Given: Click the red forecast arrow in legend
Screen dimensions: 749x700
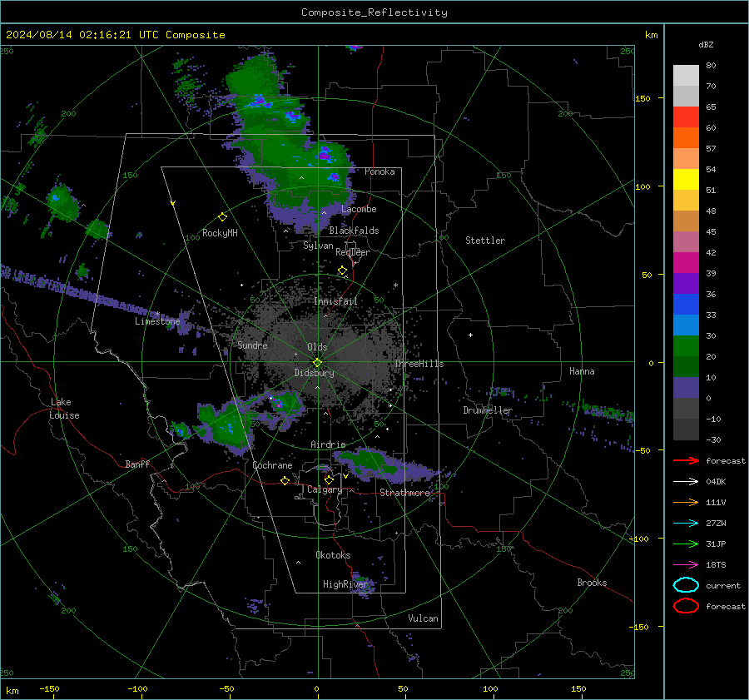Looking at the screenshot, I should point(686,460).
